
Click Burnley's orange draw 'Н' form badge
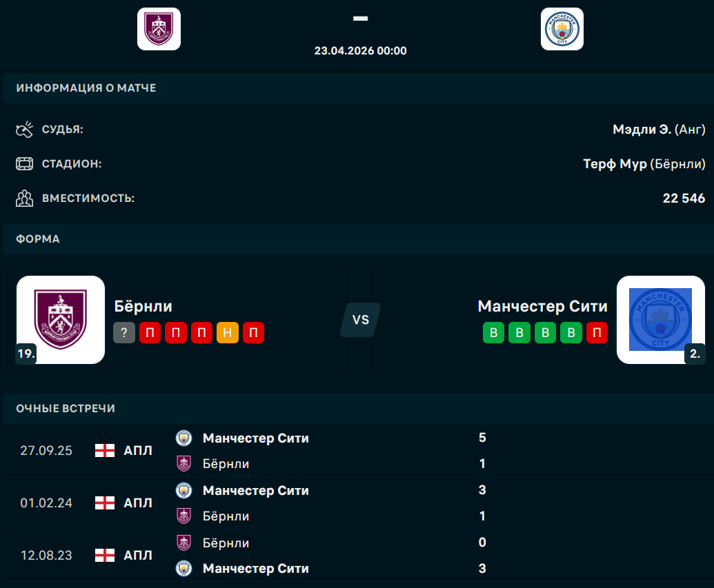228,334
